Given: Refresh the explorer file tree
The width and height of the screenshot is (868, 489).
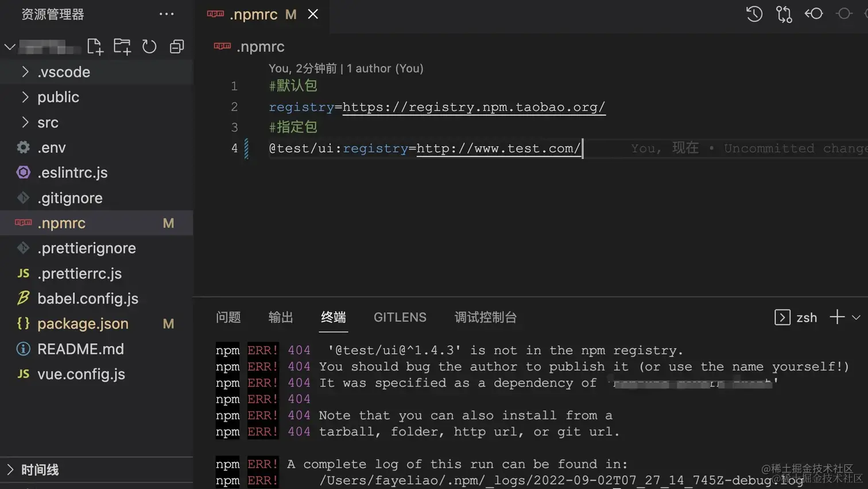Looking at the screenshot, I should click(x=149, y=47).
